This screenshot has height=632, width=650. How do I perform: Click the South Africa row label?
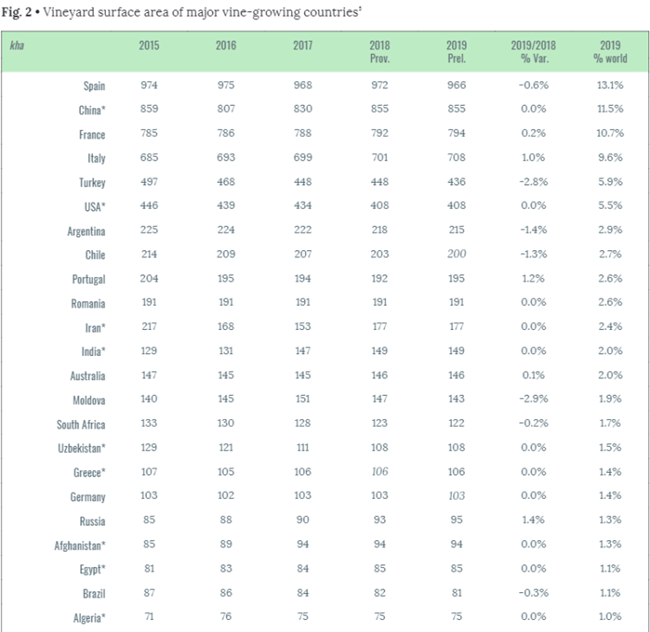[81, 424]
